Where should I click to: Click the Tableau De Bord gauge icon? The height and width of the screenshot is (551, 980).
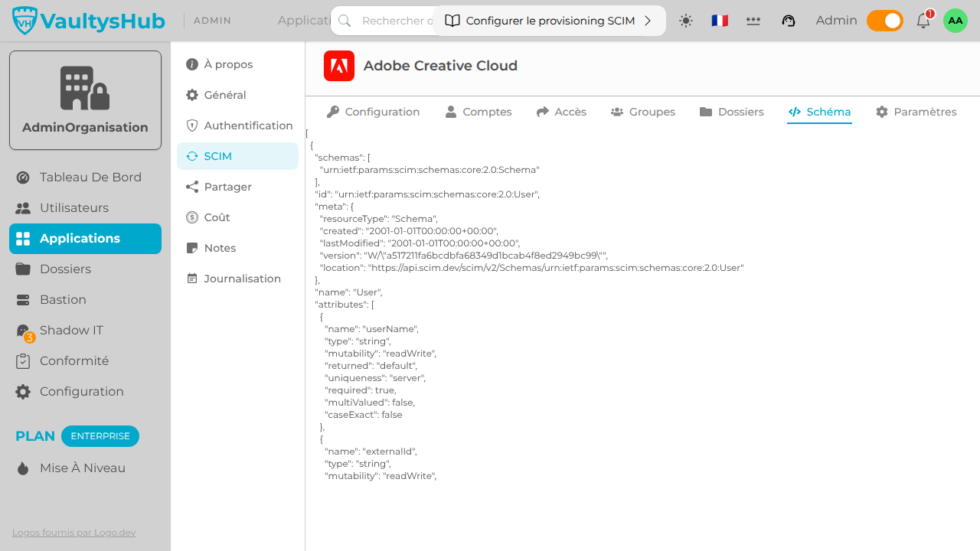(x=23, y=178)
